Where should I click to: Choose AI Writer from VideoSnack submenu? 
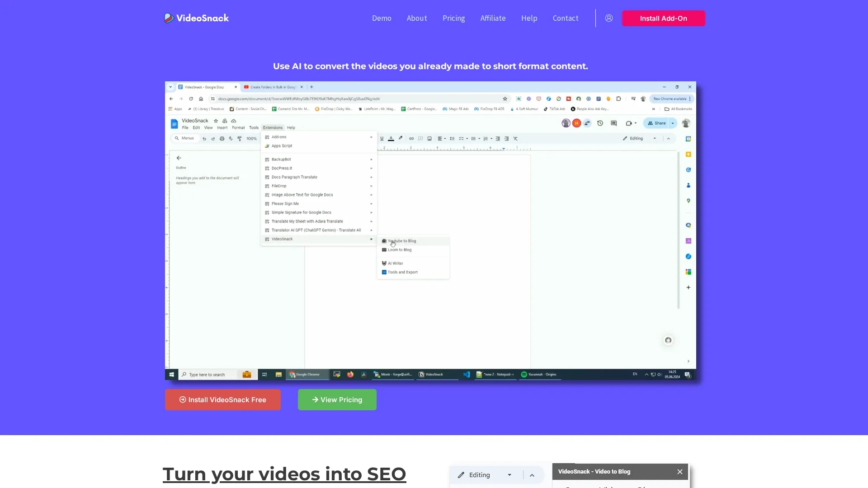coord(413,263)
